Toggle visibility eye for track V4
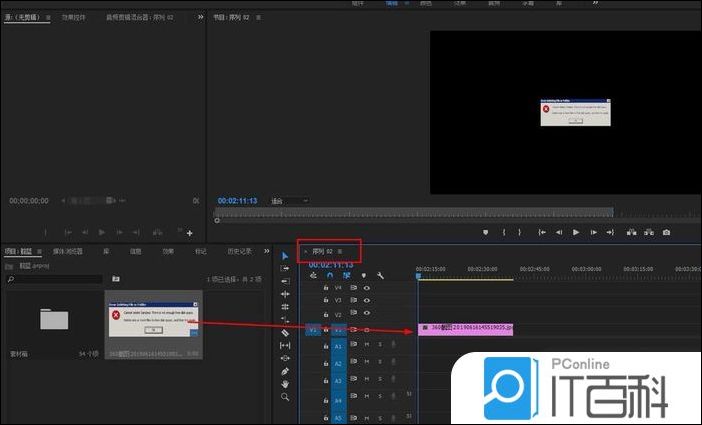The width and height of the screenshot is (702, 425). 367,287
